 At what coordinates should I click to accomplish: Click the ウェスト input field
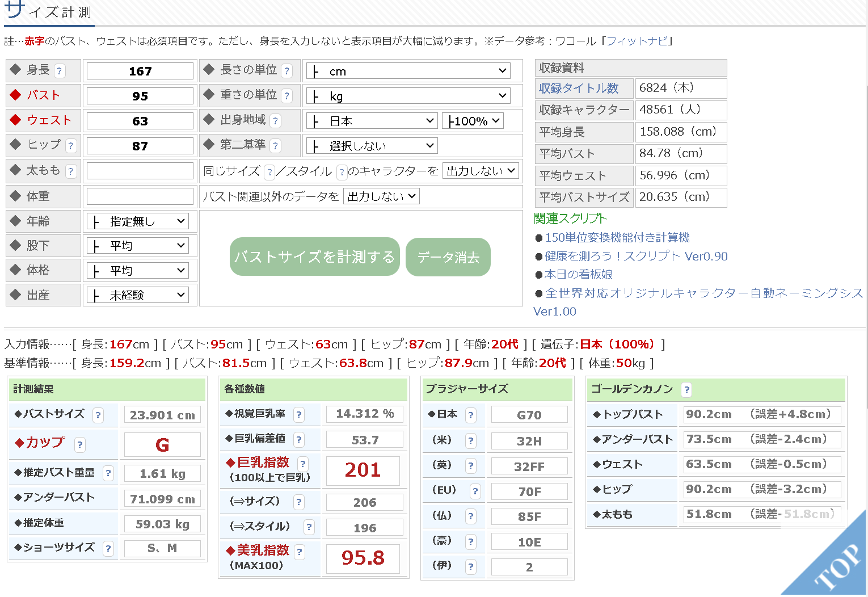coord(140,121)
